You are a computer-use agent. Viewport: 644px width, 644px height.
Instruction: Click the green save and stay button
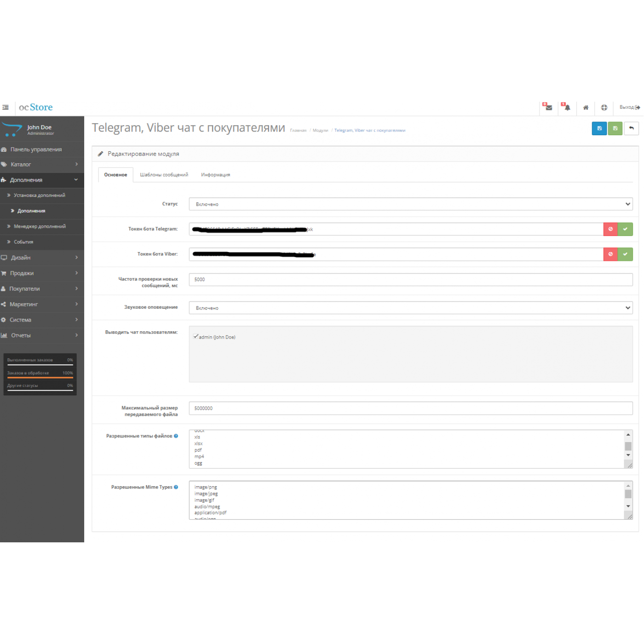[x=615, y=128]
